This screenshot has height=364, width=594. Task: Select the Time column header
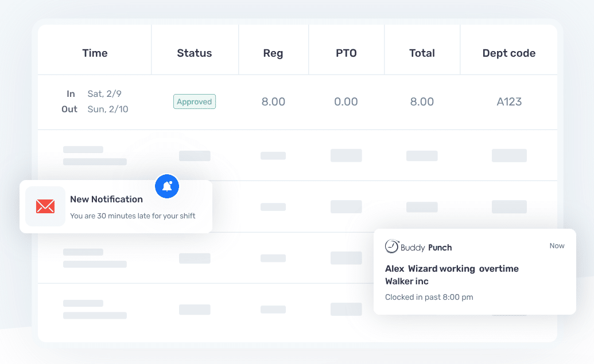95,53
